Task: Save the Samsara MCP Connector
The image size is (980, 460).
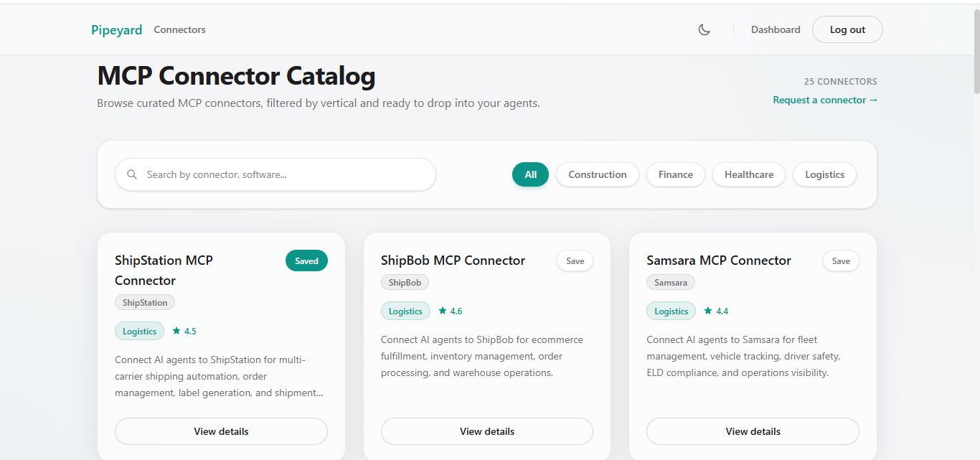Action: [841, 260]
